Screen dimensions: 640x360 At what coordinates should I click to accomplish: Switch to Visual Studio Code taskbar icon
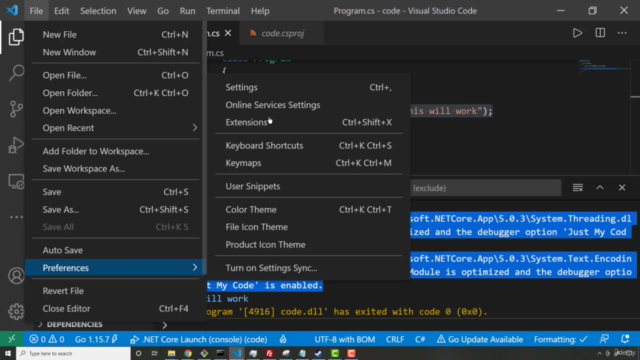point(237,353)
